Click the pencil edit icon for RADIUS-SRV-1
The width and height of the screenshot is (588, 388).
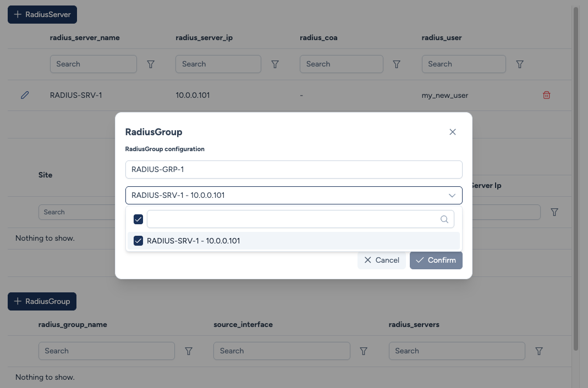click(x=25, y=95)
